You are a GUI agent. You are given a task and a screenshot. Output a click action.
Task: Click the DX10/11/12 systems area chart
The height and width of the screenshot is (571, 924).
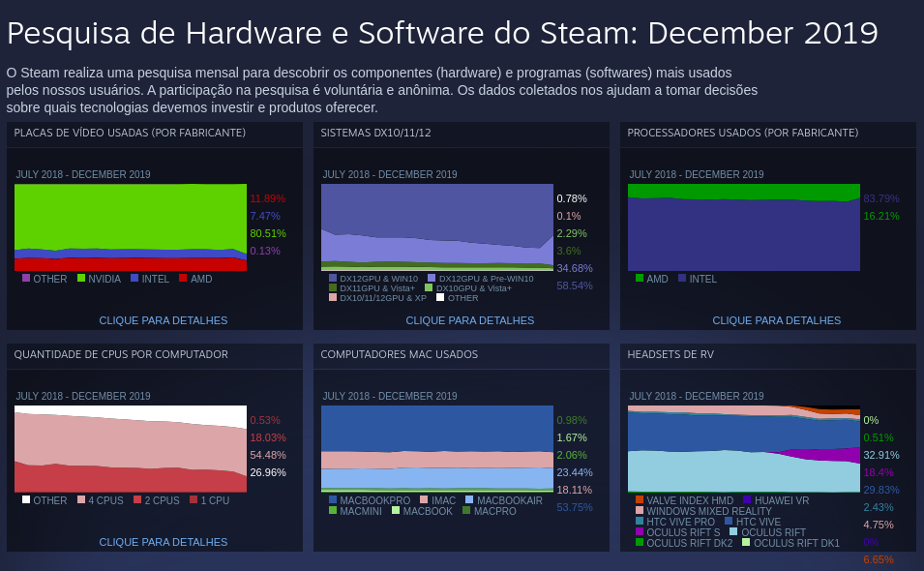(x=437, y=227)
